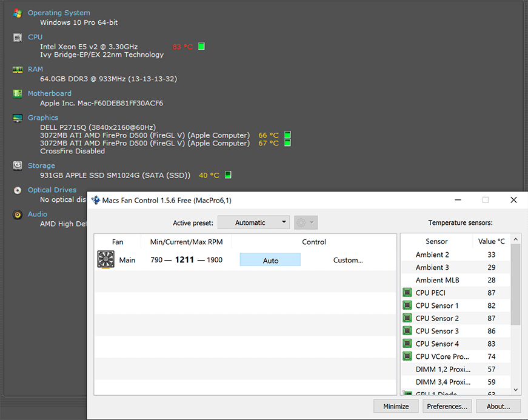Click the CPU Sensor 4 chip icon

(407, 344)
